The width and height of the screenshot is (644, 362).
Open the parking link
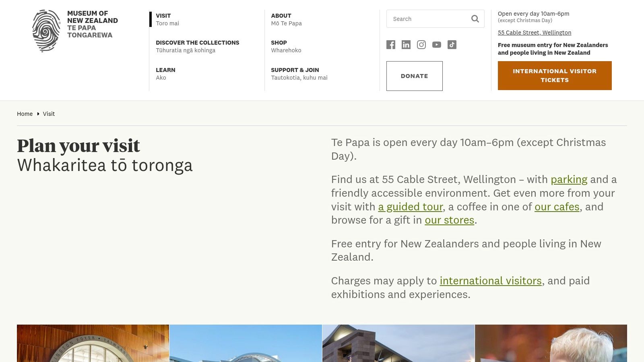(569, 179)
